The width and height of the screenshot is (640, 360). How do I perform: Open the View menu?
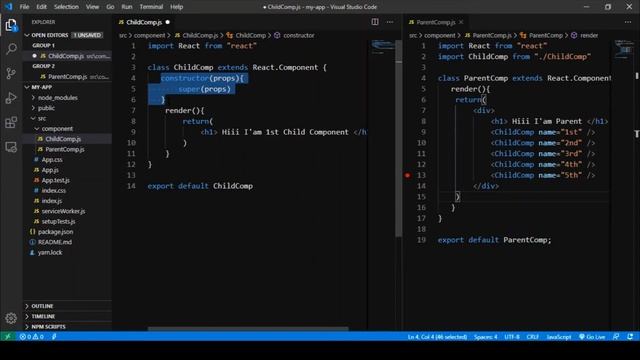(92, 7)
